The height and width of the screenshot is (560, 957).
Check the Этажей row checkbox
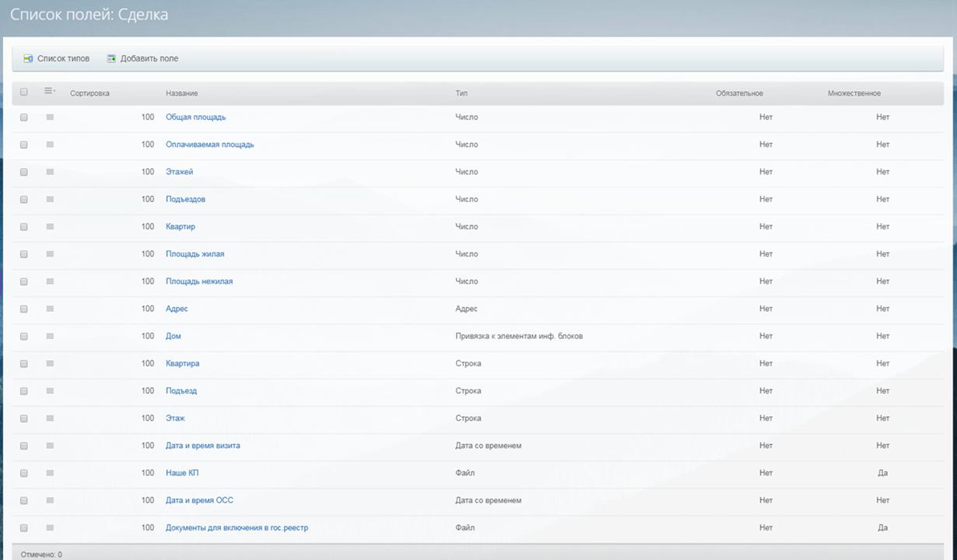tap(24, 172)
